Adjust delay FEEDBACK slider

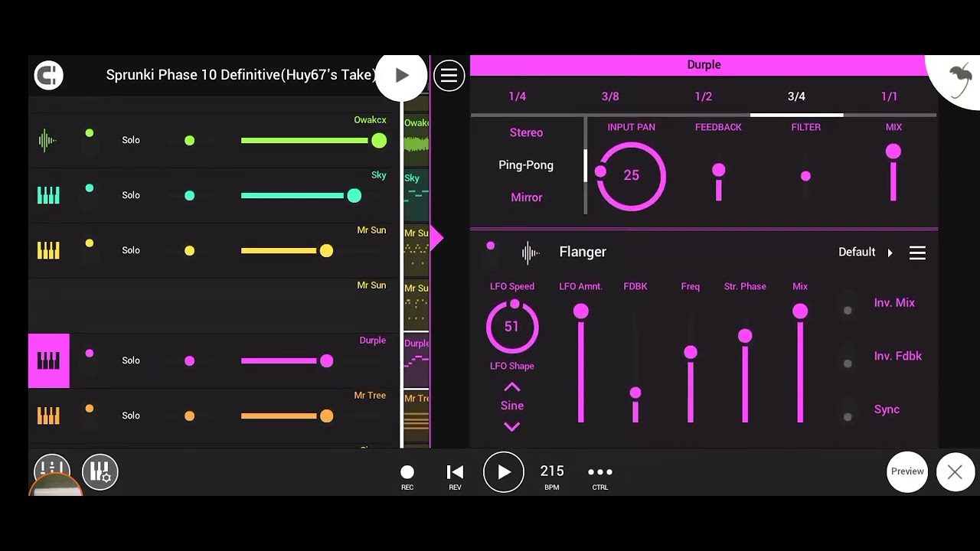click(x=718, y=176)
